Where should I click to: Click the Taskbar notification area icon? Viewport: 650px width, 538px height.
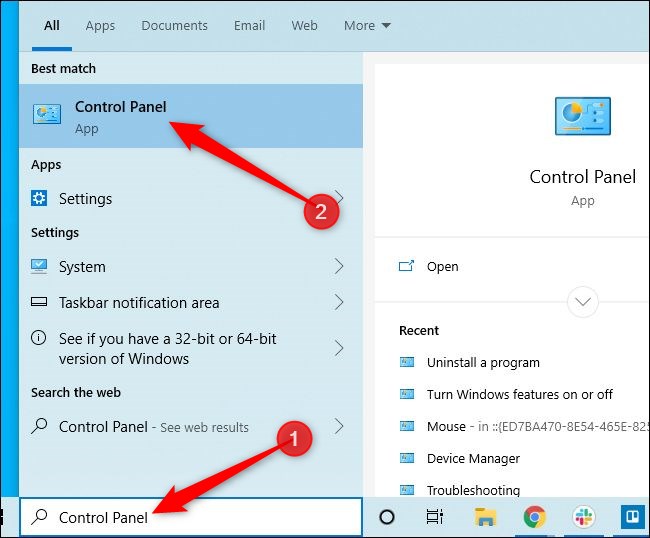[39, 302]
